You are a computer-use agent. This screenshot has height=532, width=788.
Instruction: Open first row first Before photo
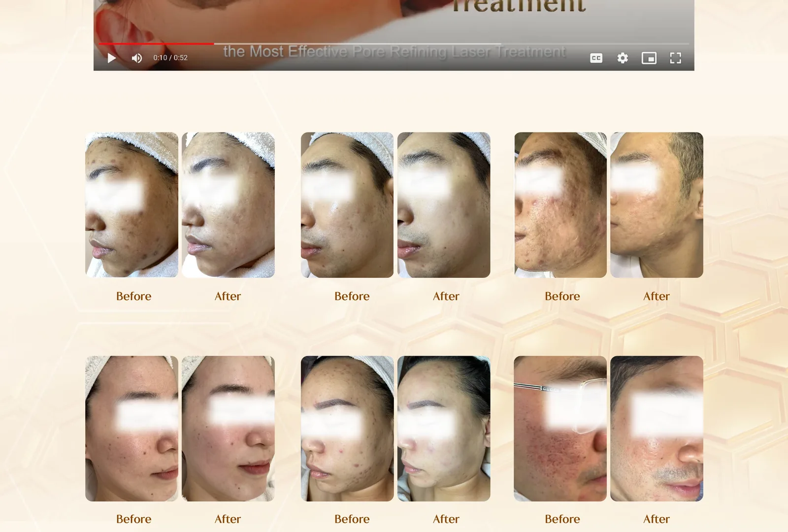[131, 205]
